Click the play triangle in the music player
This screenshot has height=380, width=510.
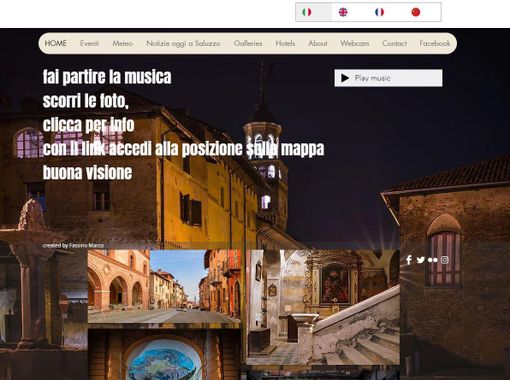coord(345,78)
